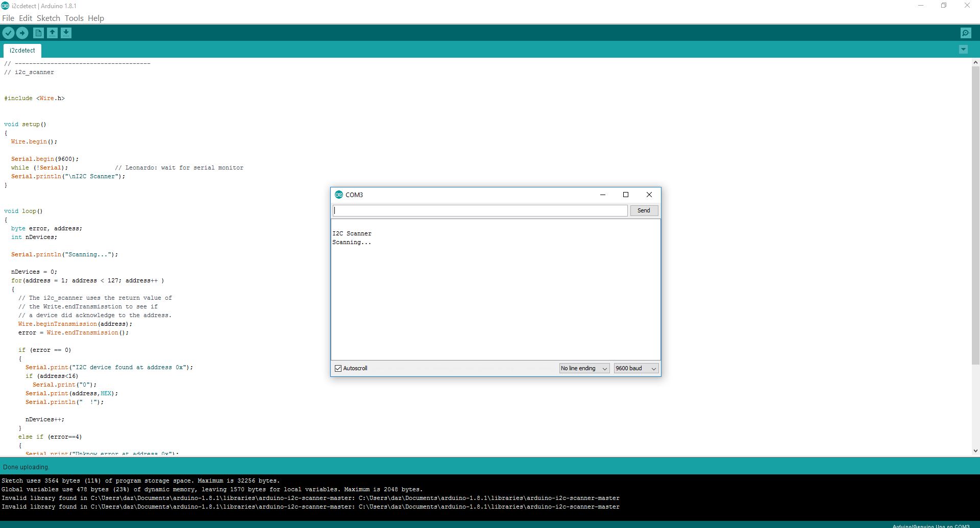Click Send button in serial monitor
Image resolution: width=980 pixels, height=528 pixels.
click(x=644, y=210)
